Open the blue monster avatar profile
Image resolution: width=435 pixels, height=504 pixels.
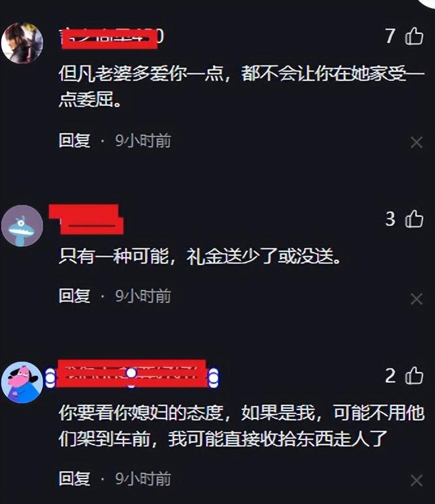click(x=22, y=226)
